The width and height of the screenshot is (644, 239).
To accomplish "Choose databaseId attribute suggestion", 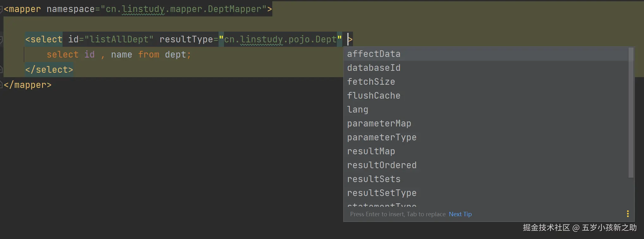I will (374, 68).
